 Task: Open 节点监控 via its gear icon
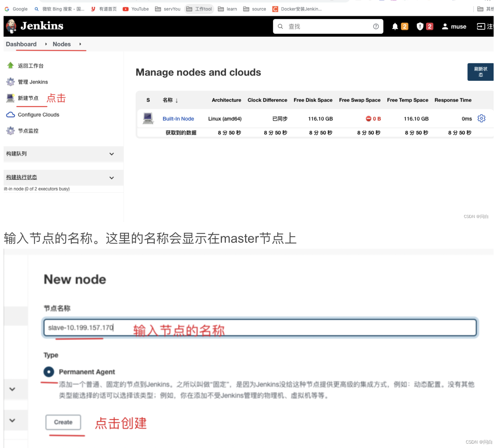(10, 131)
